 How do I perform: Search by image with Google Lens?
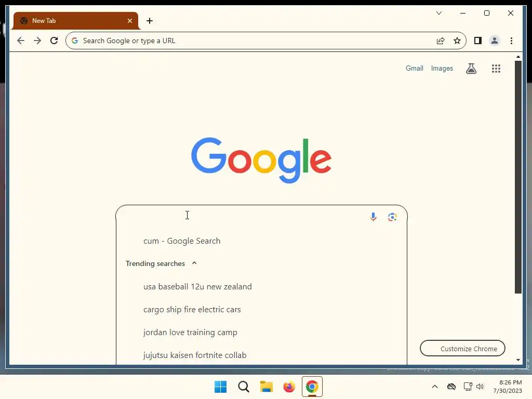click(392, 217)
